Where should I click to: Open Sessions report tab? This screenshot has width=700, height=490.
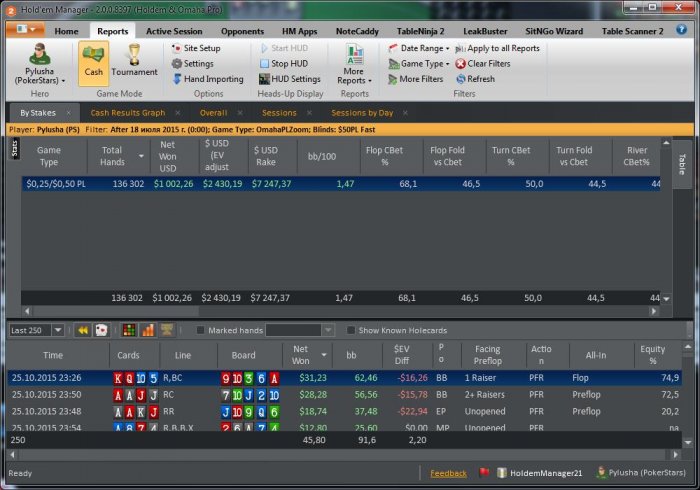(x=279, y=113)
